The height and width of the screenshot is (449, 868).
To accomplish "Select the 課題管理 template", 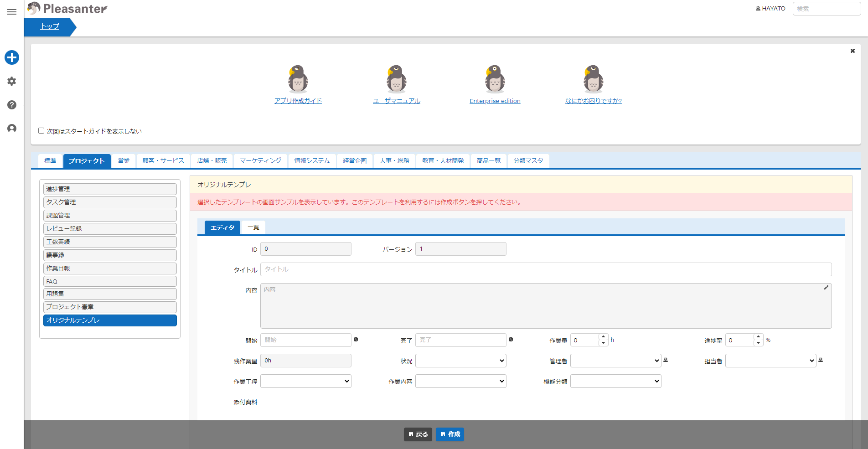I will click(110, 215).
